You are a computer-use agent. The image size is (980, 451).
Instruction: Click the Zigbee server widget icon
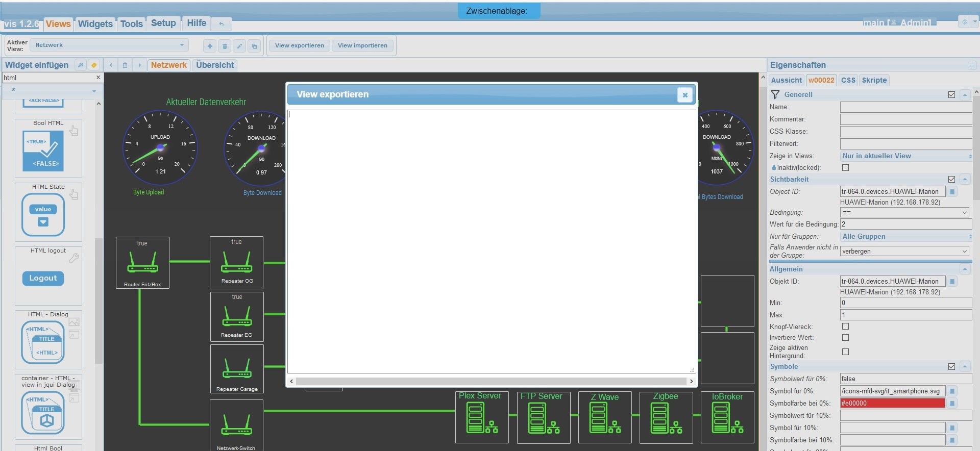(x=666, y=417)
